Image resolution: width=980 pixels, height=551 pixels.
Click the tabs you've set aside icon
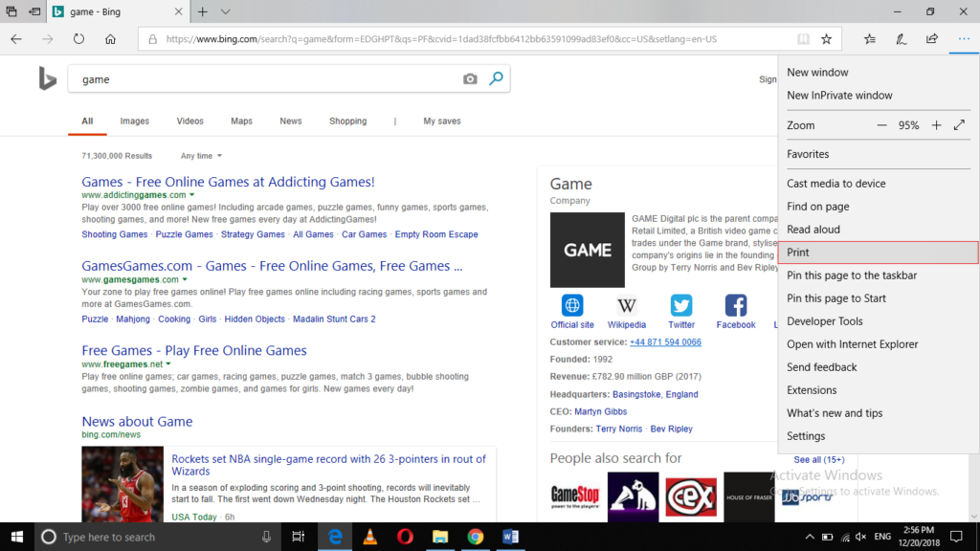(x=11, y=11)
